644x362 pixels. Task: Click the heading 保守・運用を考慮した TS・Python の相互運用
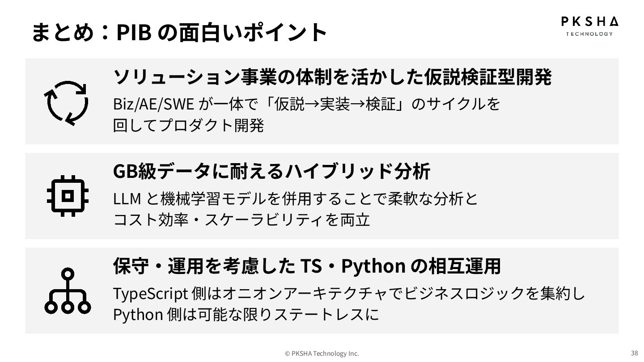tap(307, 266)
